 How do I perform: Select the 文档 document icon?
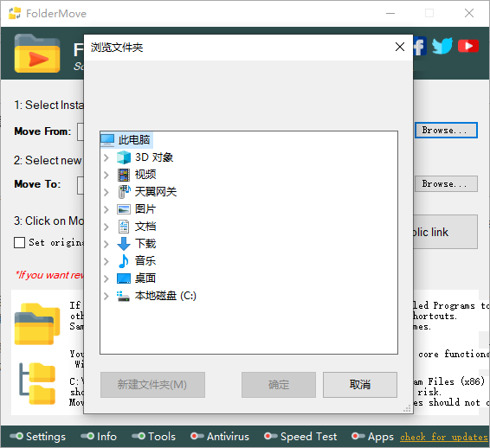click(x=124, y=227)
